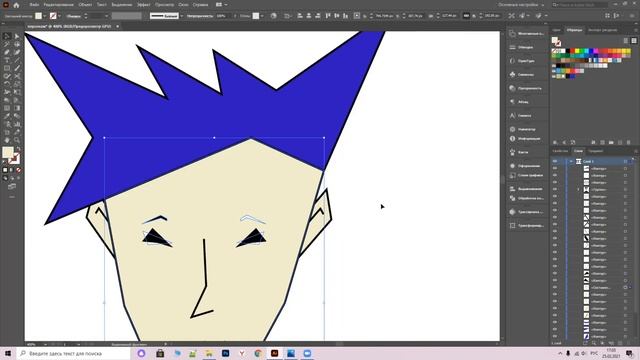Image resolution: width=640 pixels, height=360 pixels.
Task: Select the Hand tool
Action: coord(7,140)
